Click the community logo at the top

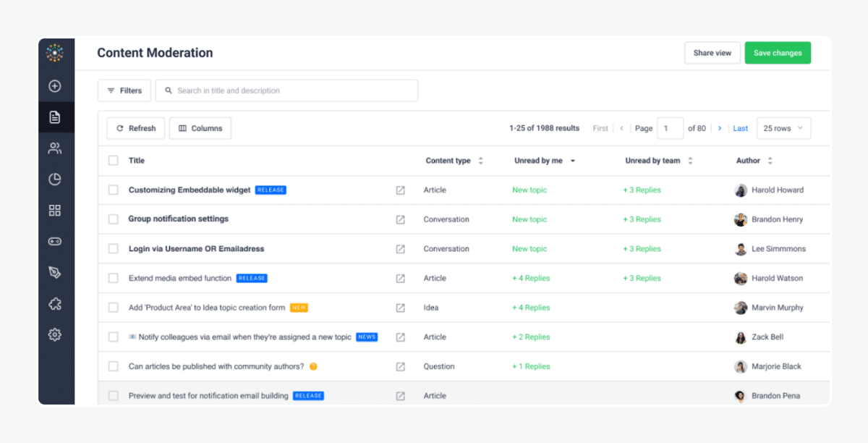click(55, 53)
